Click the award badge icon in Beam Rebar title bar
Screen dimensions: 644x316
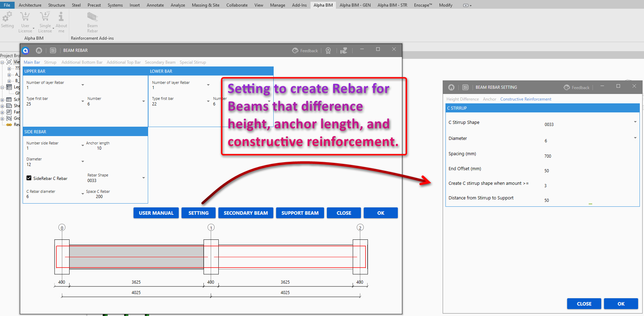click(x=328, y=51)
